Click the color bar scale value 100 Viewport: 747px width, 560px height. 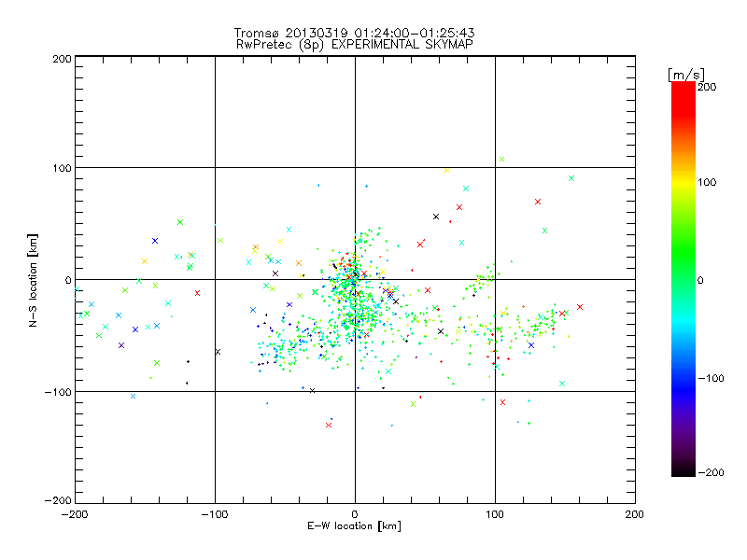pyautogui.click(x=707, y=182)
